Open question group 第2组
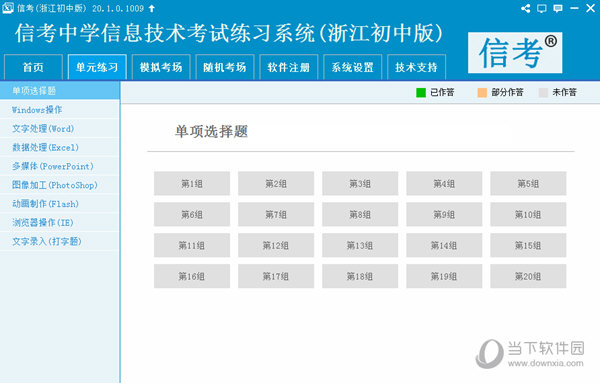The height and width of the screenshot is (383, 600). [276, 184]
